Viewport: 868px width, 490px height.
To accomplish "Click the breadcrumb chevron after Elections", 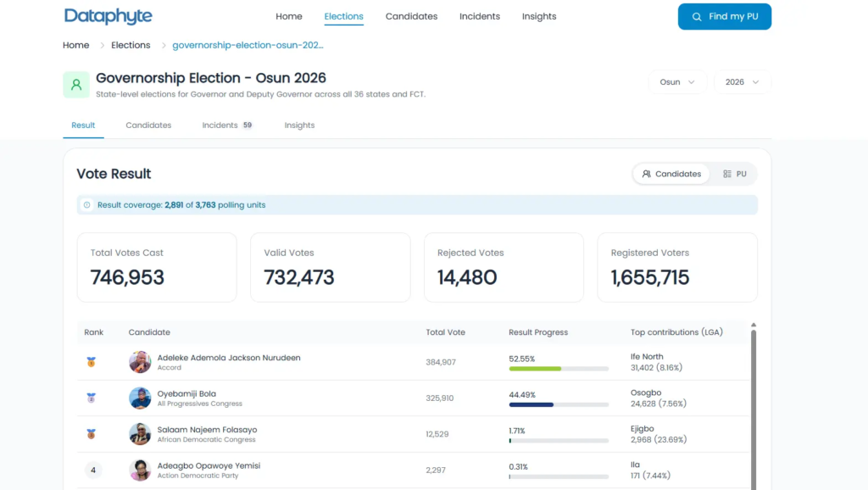I will 164,46.
